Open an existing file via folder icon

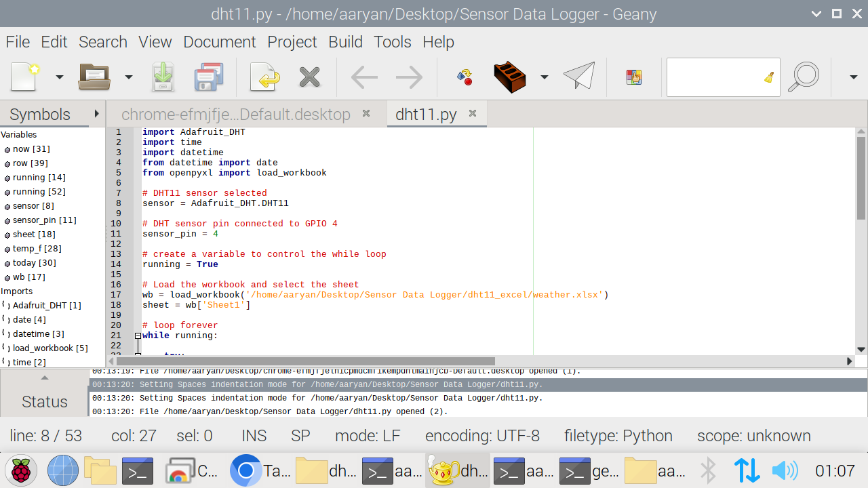[x=94, y=77]
